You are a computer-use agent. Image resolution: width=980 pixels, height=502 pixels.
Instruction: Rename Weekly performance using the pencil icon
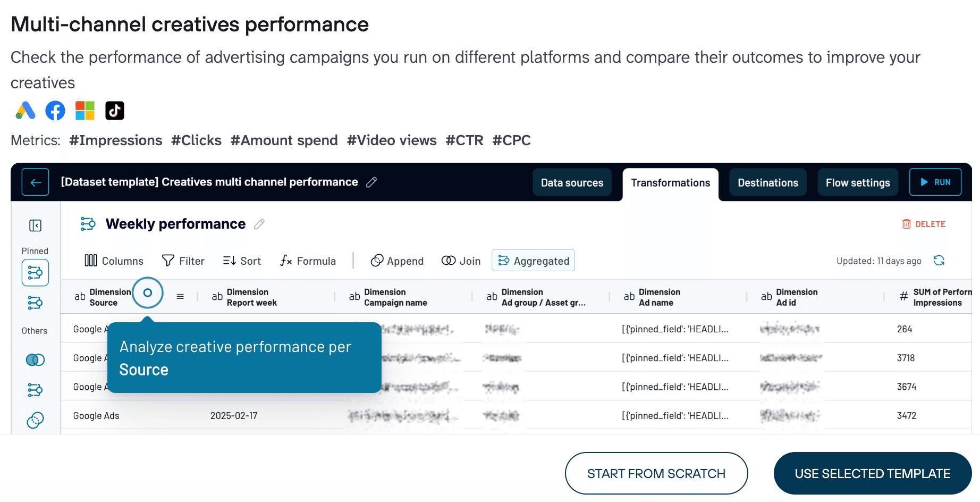point(259,224)
